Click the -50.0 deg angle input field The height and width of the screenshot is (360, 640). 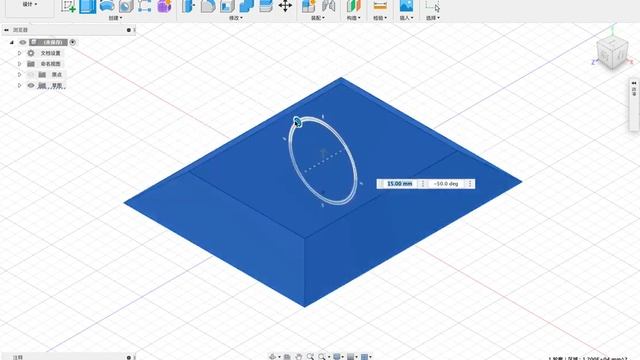pyautogui.click(x=446, y=184)
